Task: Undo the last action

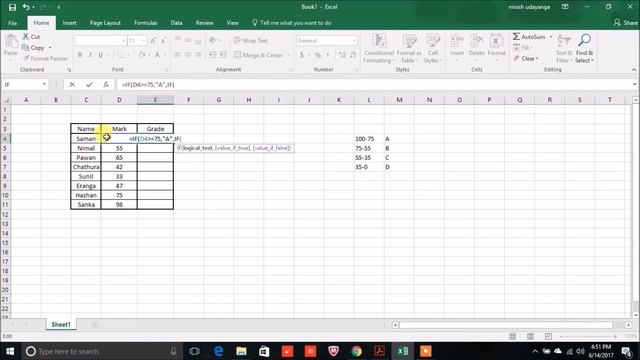Action: [x=26, y=7]
